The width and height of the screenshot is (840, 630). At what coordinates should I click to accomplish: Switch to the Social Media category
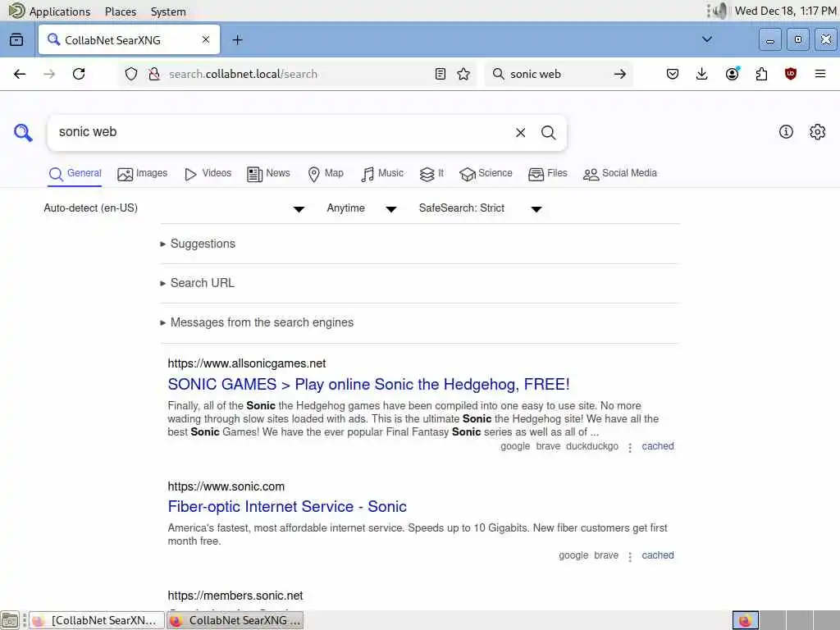(620, 174)
